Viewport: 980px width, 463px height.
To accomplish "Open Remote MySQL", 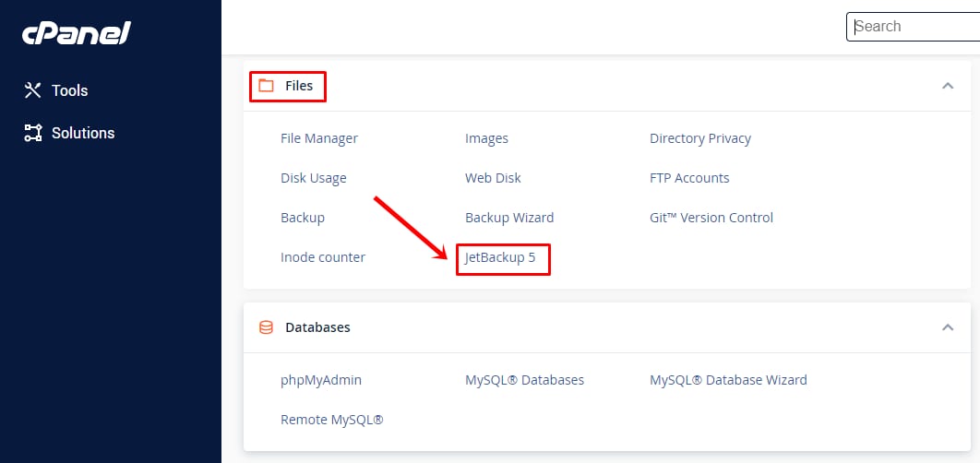I will point(332,420).
